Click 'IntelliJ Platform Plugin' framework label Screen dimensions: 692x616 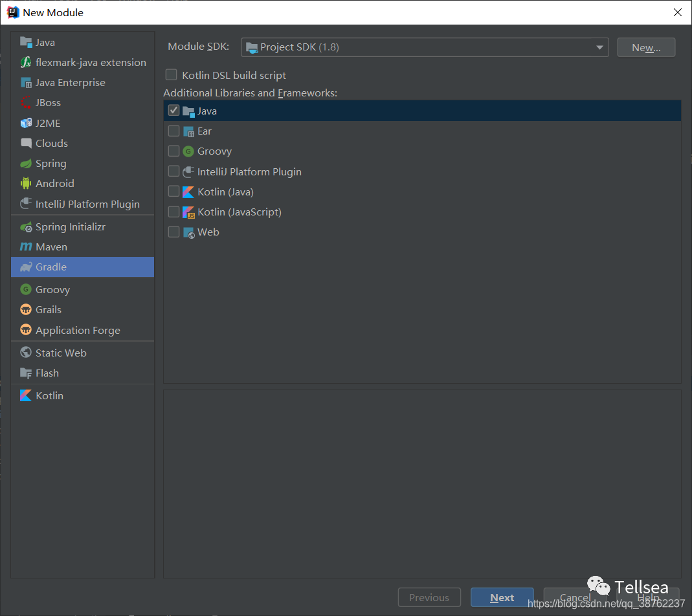coord(249,171)
